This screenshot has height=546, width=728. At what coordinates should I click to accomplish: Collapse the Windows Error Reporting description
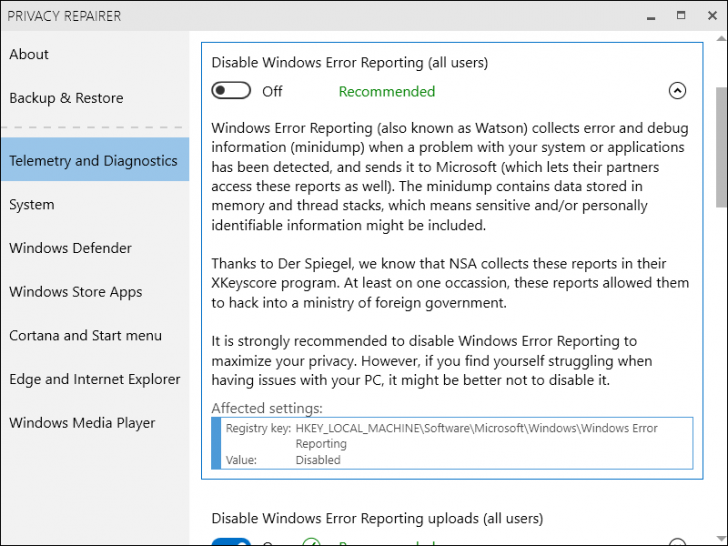677,91
